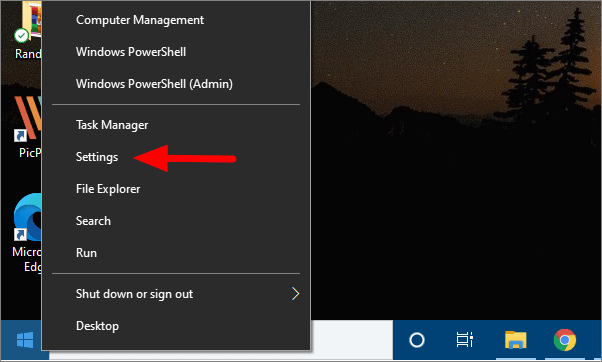Open Task Manager
Image resolution: width=602 pixels, height=362 pixels.
pos(175,125)
